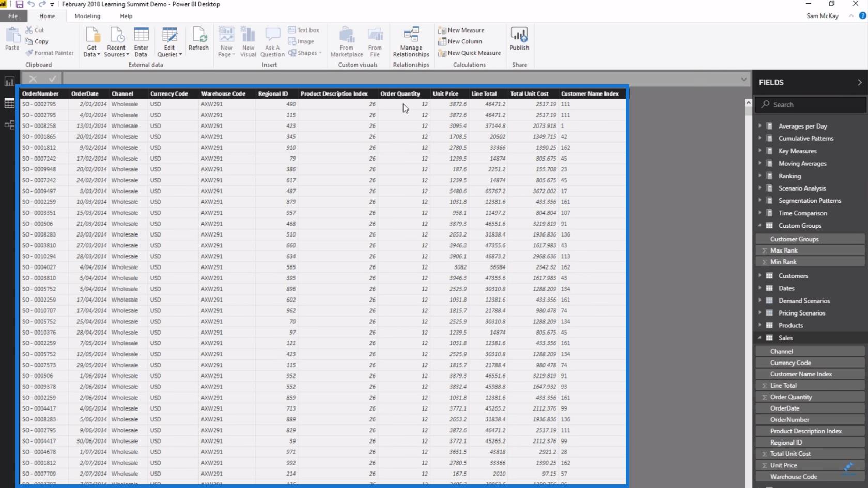
Task: Click the Total Unit Cost column header
Action: click(533, 93)
